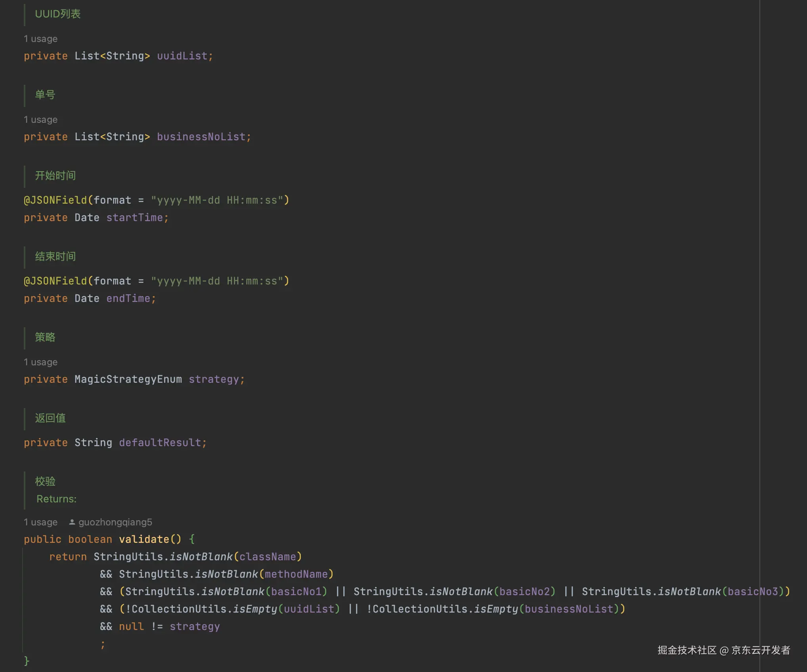Image resolution: width=807 pixels, height=672 pixels.
Task: Click the MagicStrategyEnum type name
Action: [128, 379]
